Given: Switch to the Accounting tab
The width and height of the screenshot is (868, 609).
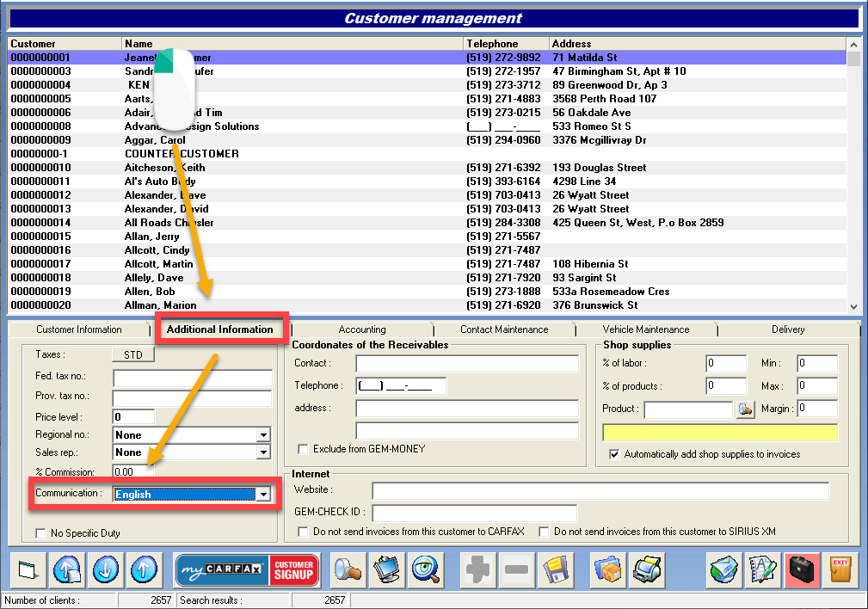Looking at the screenshot, I should click(x=361, y=329).
